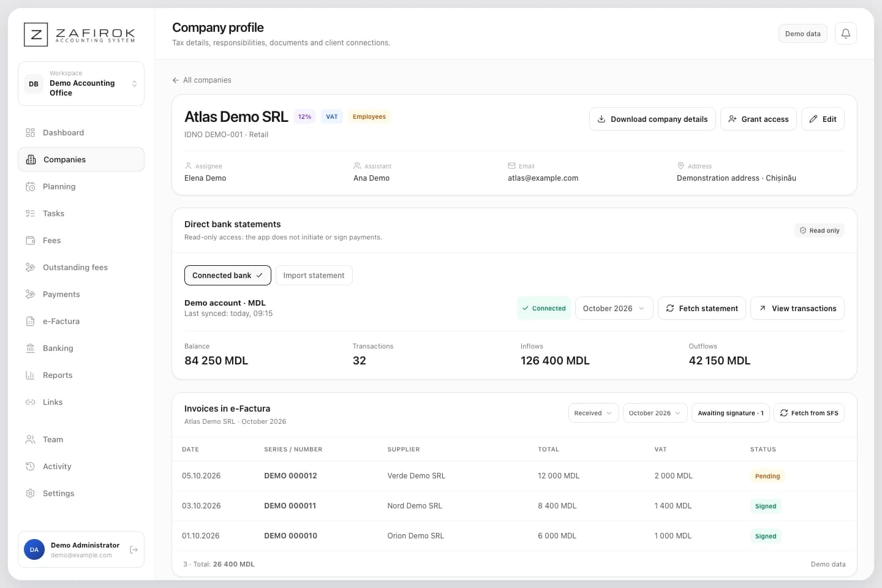Open Links in the sidebar
The image size is (882, 588).
[81, 402]
